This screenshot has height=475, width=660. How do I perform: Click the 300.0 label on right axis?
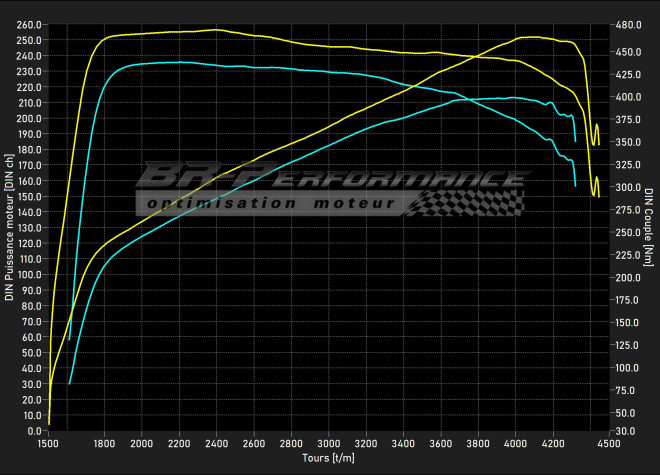click(629, 187)
